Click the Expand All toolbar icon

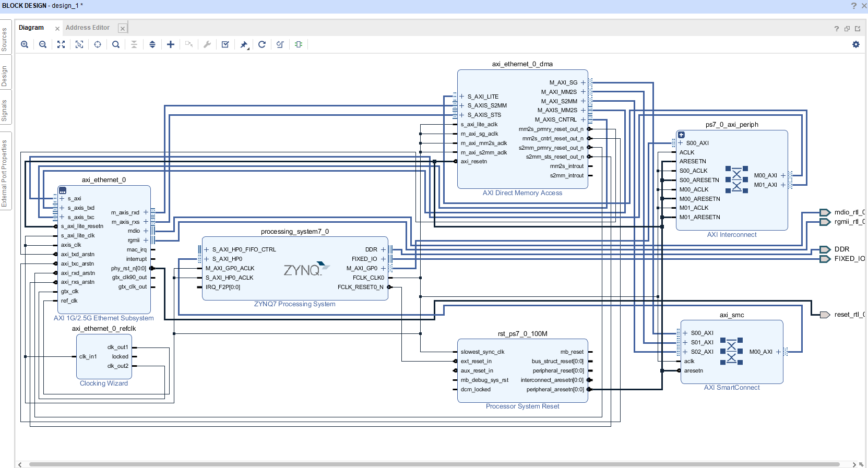coord(152,44)
